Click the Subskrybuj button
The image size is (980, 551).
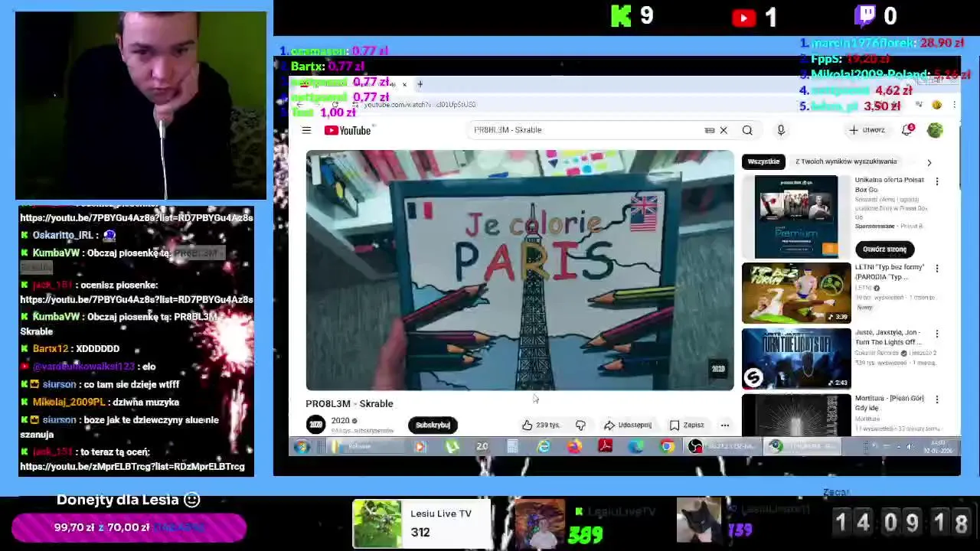point(433,425)
